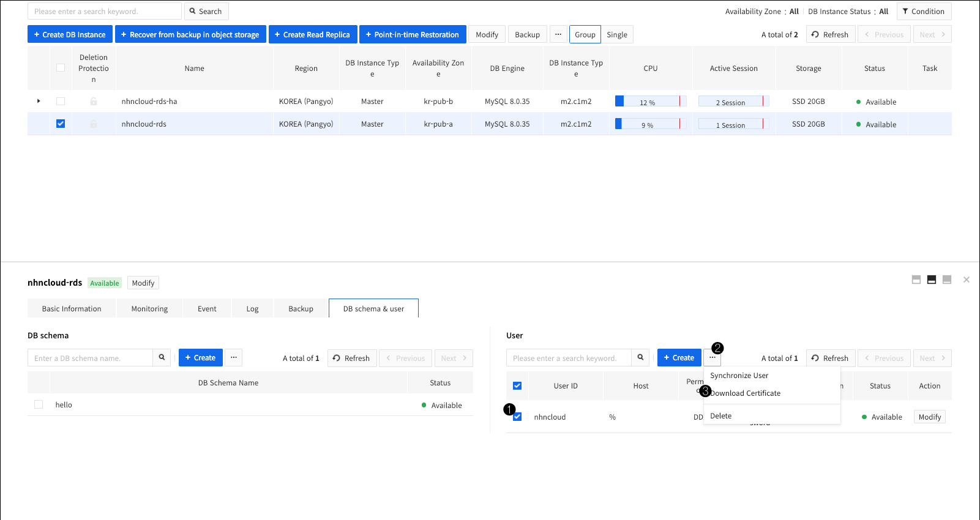Set detail panel to medium height layout
This screenshot has width=980, height=520.
coord(932,280)
